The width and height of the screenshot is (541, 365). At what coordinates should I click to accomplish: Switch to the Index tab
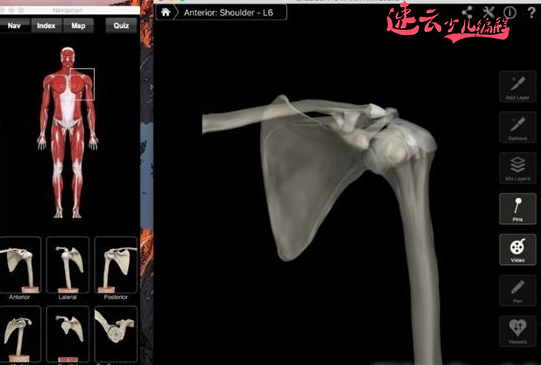point(46,26)
